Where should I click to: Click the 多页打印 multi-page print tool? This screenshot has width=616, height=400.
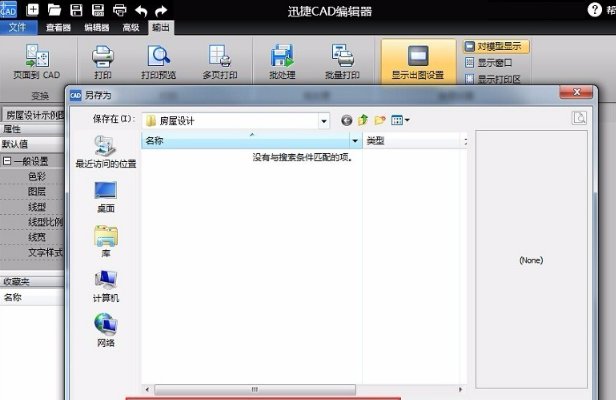[x=220, y=62]
